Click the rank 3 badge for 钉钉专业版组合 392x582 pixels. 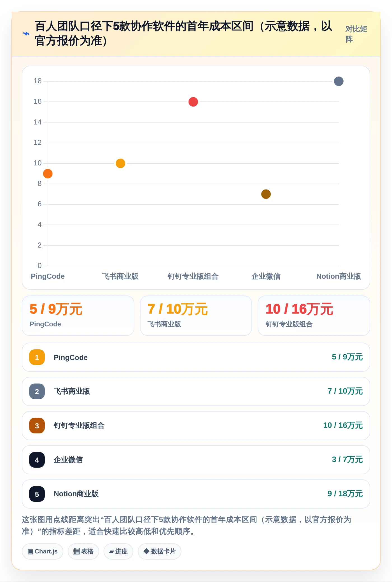(37, 426)
